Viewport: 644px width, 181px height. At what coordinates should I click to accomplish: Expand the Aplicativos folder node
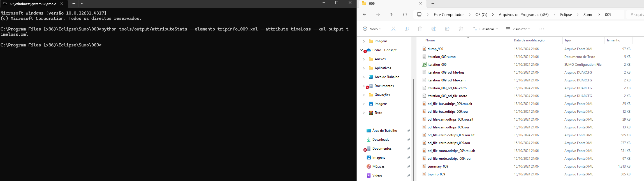[364, 68]
